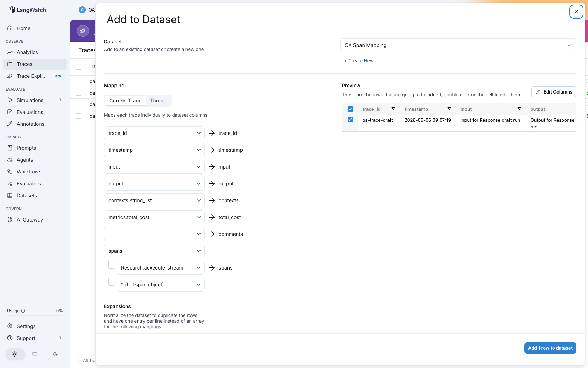Open Evaluators via its percent icon
The height and width of the screenshot is (368, 588).
pos(10,184)
